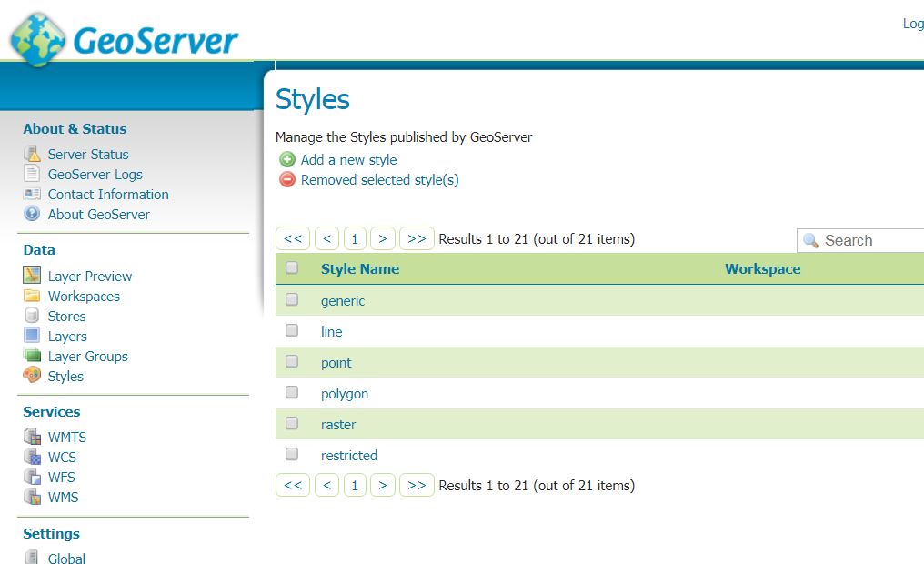Click the Layers blue square icon
Screen dimensions: 924x564
[x=32, y=336]
